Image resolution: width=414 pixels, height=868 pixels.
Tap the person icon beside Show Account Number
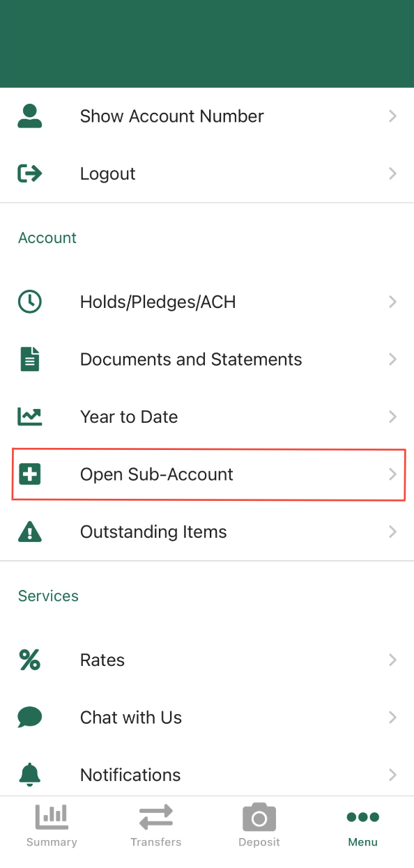[x=30, y=116]
